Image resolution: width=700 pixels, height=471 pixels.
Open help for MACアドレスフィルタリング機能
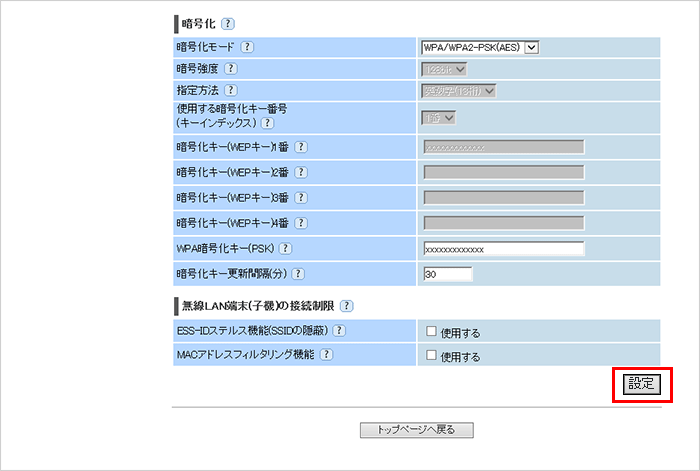click(326, 354)
